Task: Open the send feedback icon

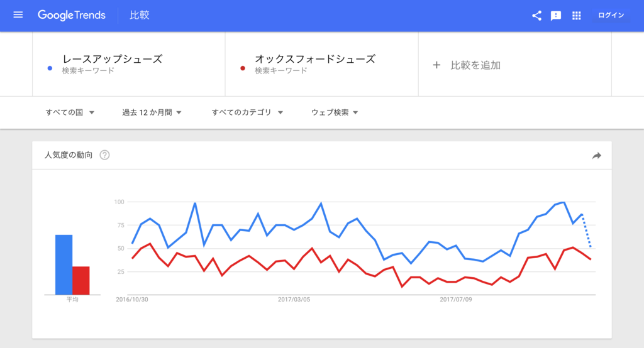Action: tap(556, 16)
